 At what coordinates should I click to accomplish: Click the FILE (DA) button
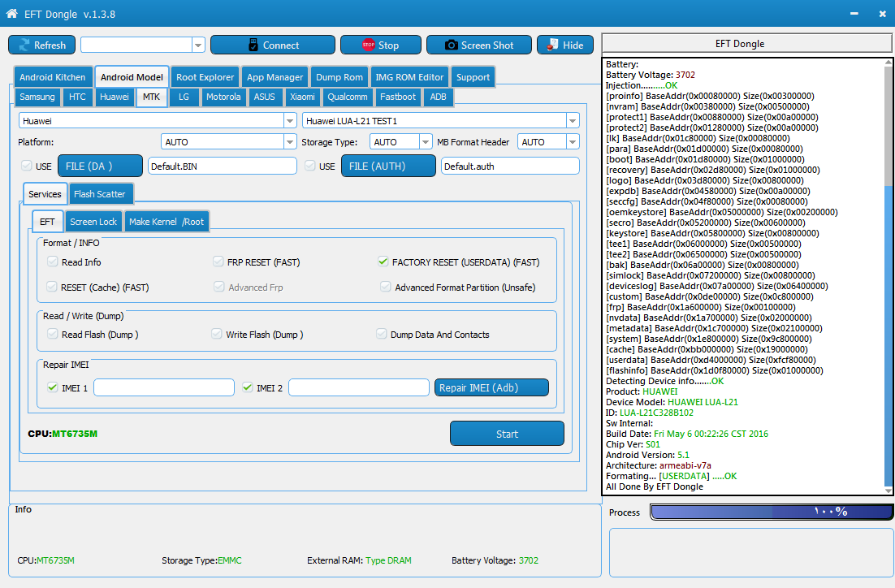pyautogui.click(x=100, y=166)
